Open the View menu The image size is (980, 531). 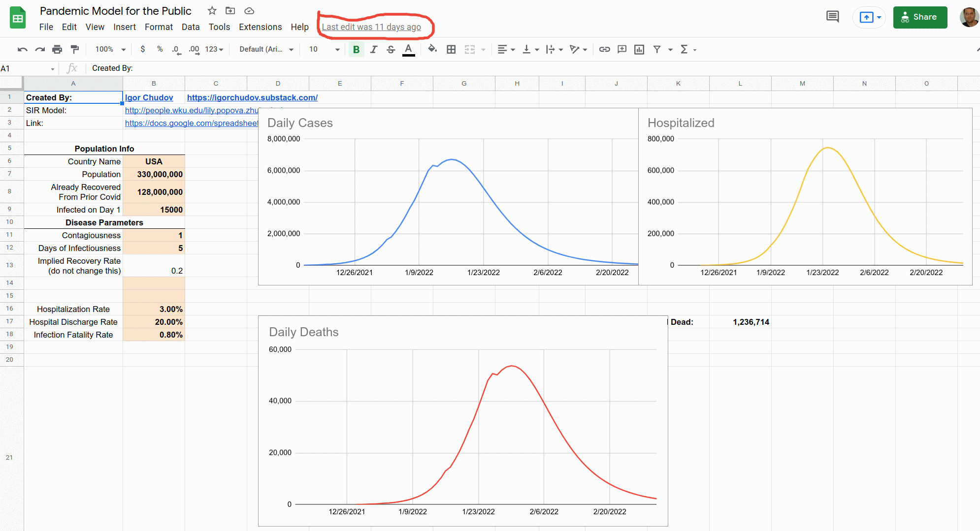coord(95,27)
